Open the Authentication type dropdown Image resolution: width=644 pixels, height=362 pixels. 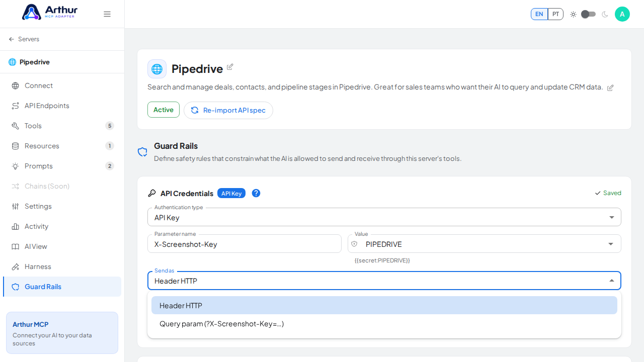[x=384, y=217]
